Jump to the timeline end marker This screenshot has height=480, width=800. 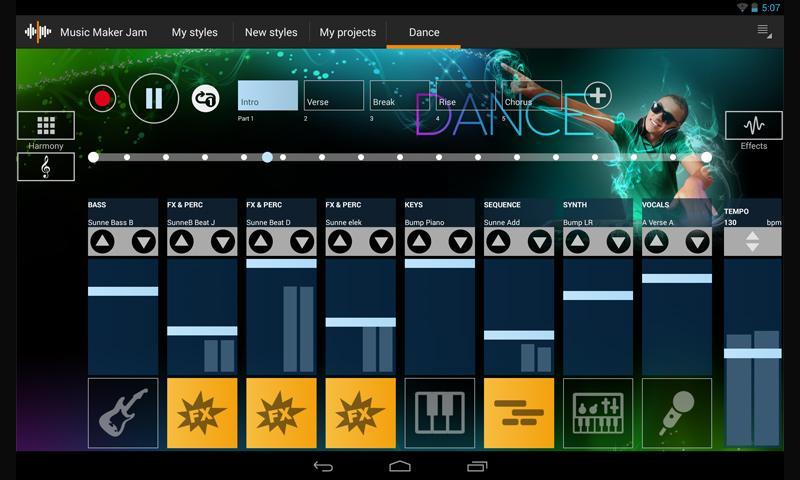point(706,157)
